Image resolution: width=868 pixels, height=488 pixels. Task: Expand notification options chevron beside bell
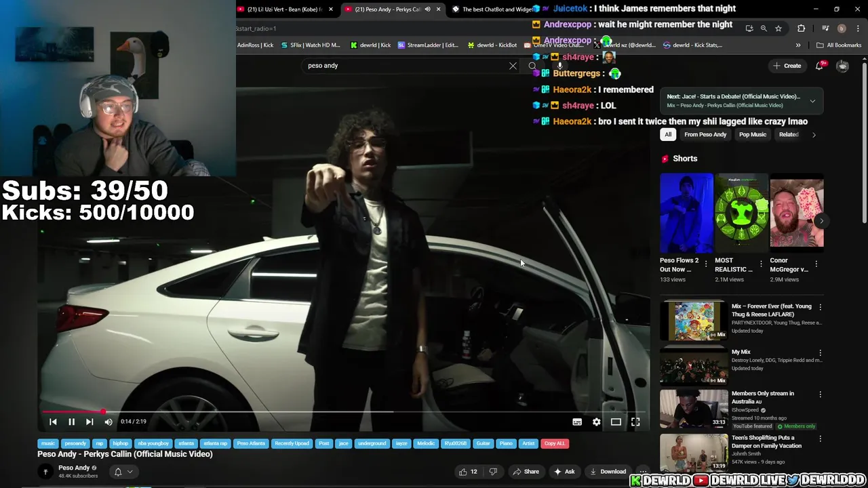(x=130, y=472)
